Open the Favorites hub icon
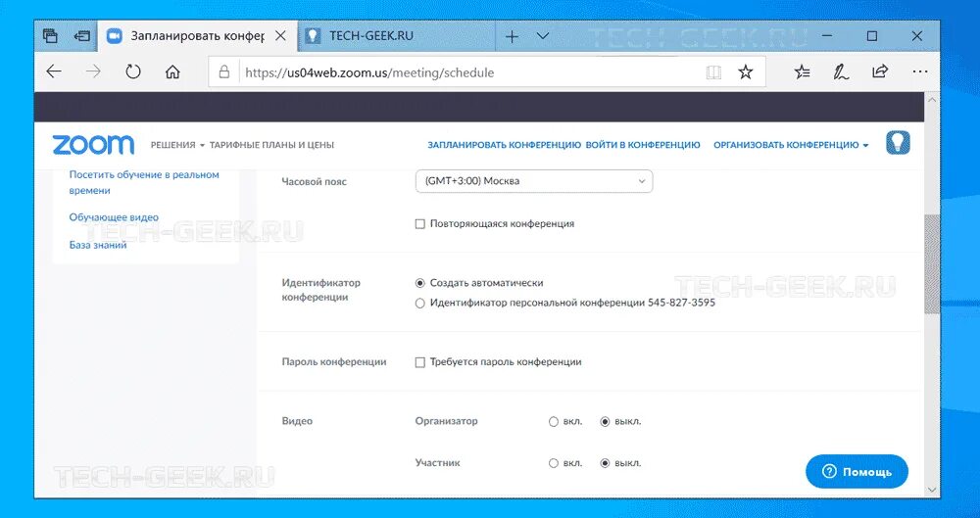 point(802,72)
